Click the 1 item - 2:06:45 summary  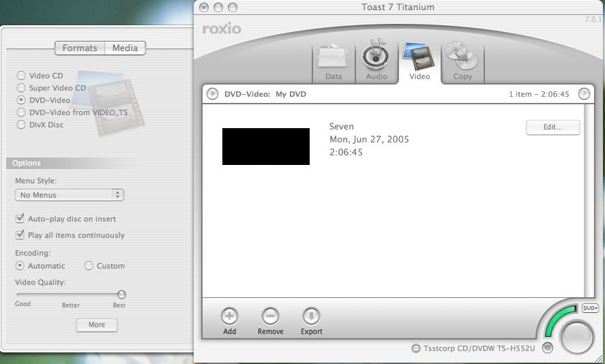(539, 94)
